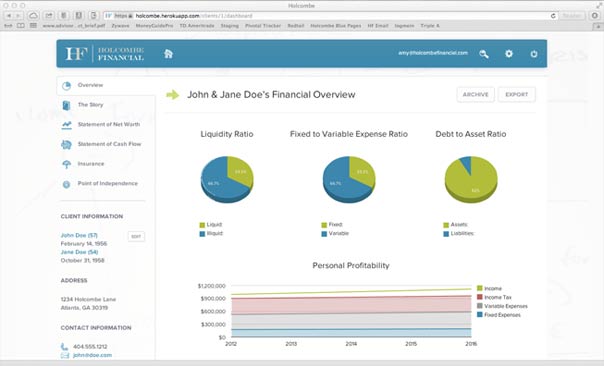Open search with the magnifier icon
The height and width of the screenshot is (366, 604).
[484, 54]
